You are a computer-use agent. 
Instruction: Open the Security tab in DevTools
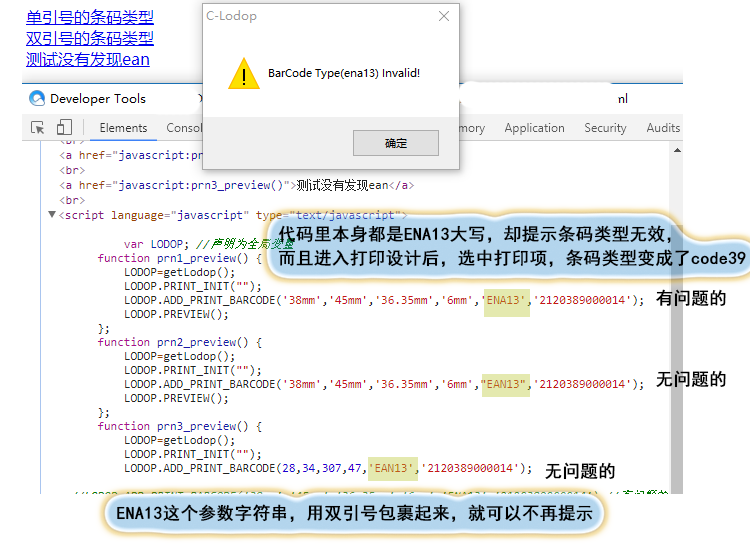point(605,128)
